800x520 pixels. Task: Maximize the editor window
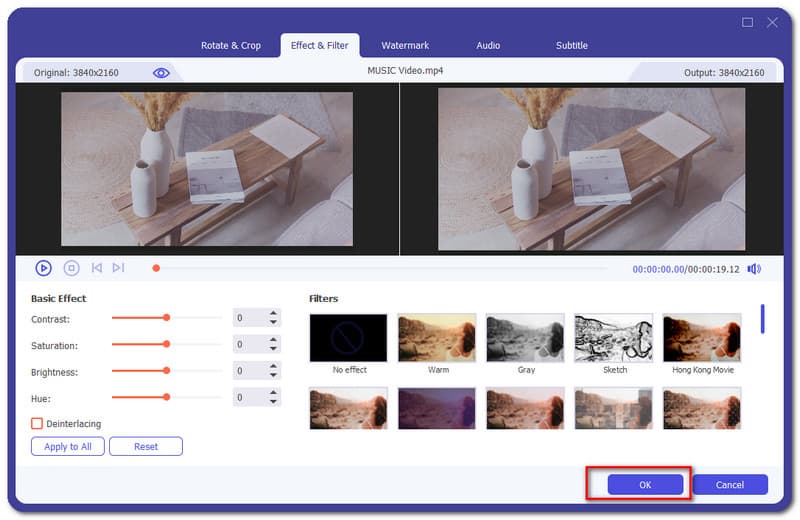tap(747, 22)
